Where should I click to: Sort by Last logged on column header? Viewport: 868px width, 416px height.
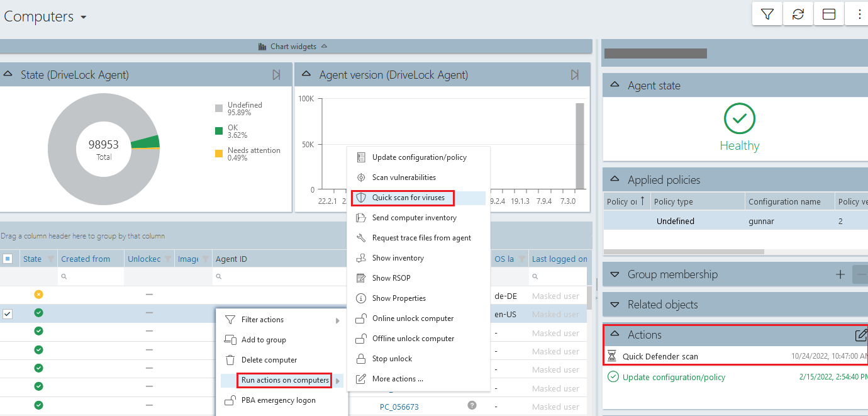tap(560, 259)
